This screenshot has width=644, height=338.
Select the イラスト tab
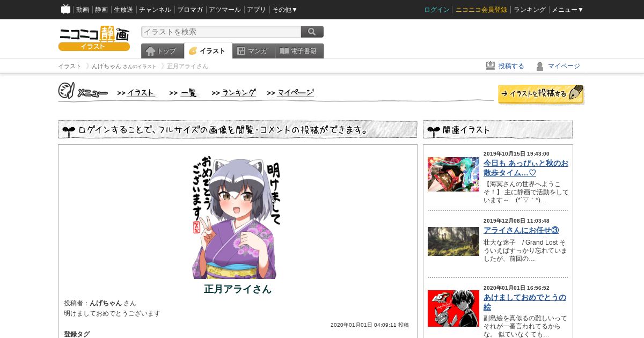(208, 51)
